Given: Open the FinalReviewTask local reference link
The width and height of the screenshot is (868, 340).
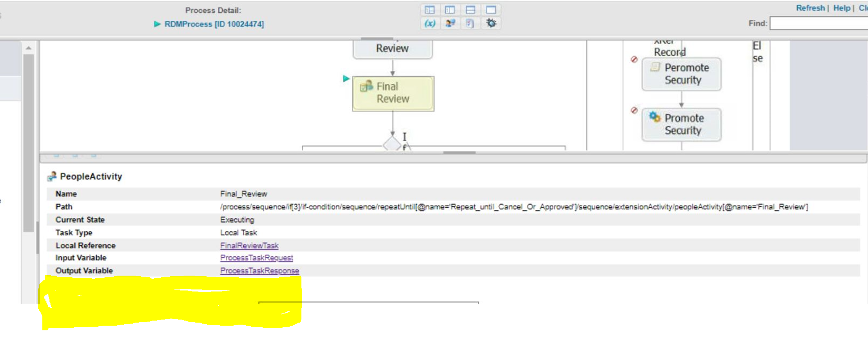Looking at the screenshot, I should 249,246.
